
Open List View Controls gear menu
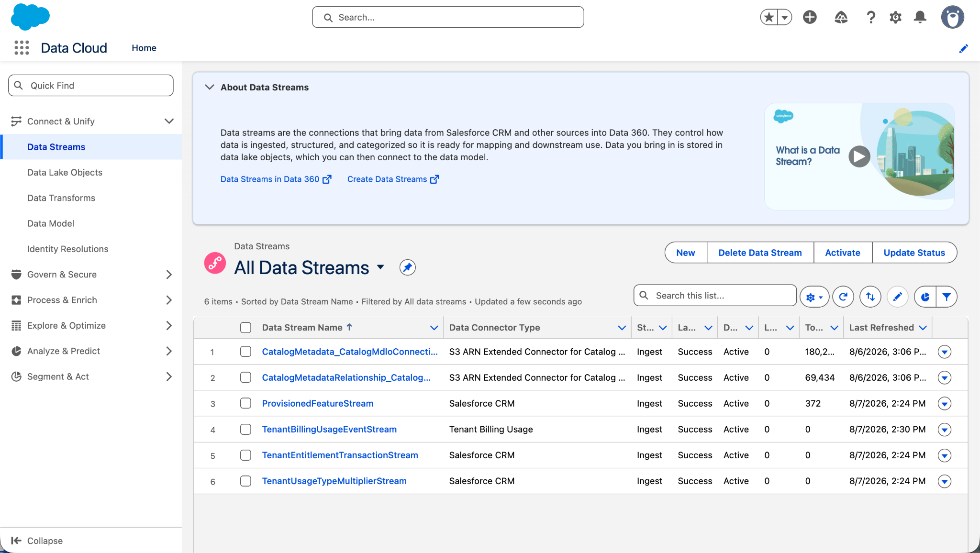click(814, 297)
